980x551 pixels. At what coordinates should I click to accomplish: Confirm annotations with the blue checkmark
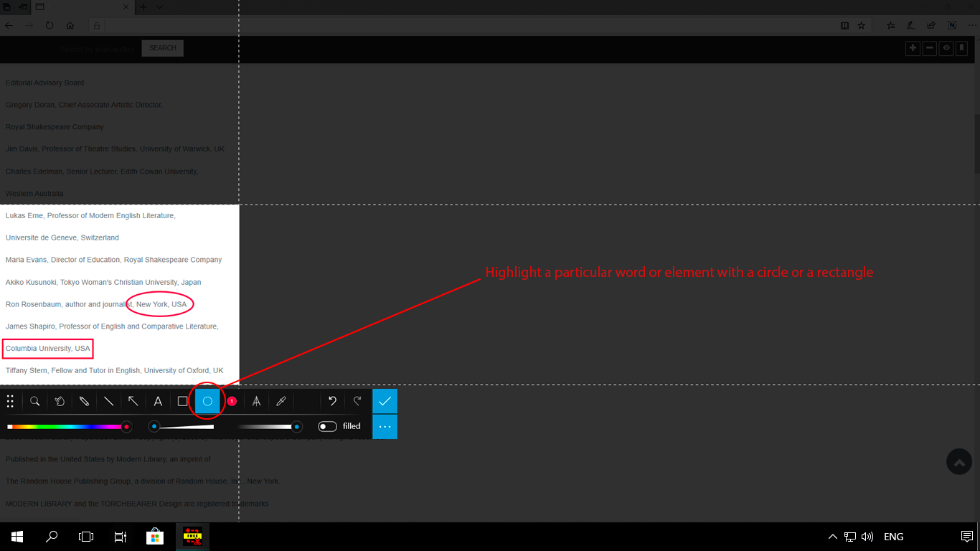[385, 401]
